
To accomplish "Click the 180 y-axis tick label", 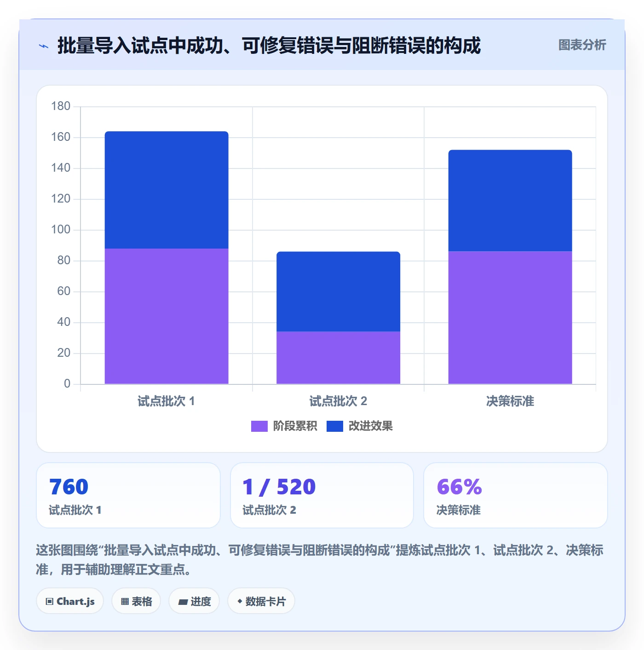I will coord(61,106).
